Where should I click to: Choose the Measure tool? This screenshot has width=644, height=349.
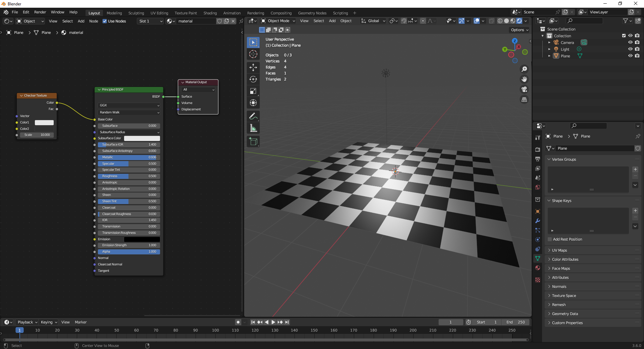point(253,128)
